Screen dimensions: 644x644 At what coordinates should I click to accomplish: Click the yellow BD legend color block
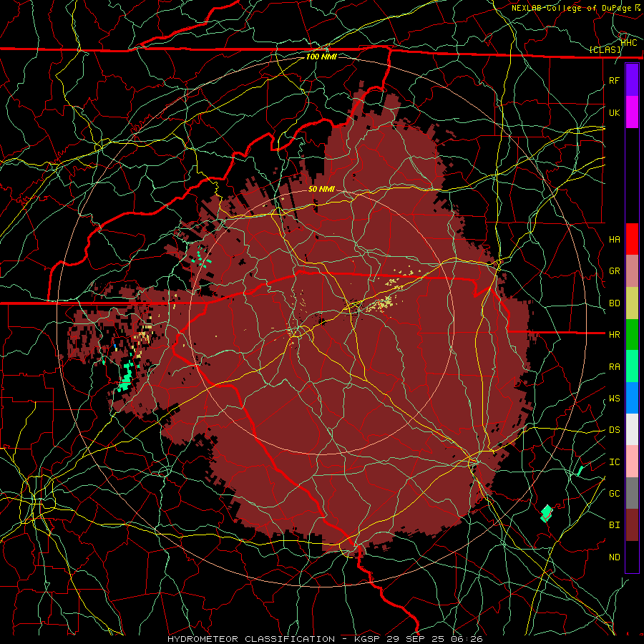pyautogui.click(x=632, y=303)
